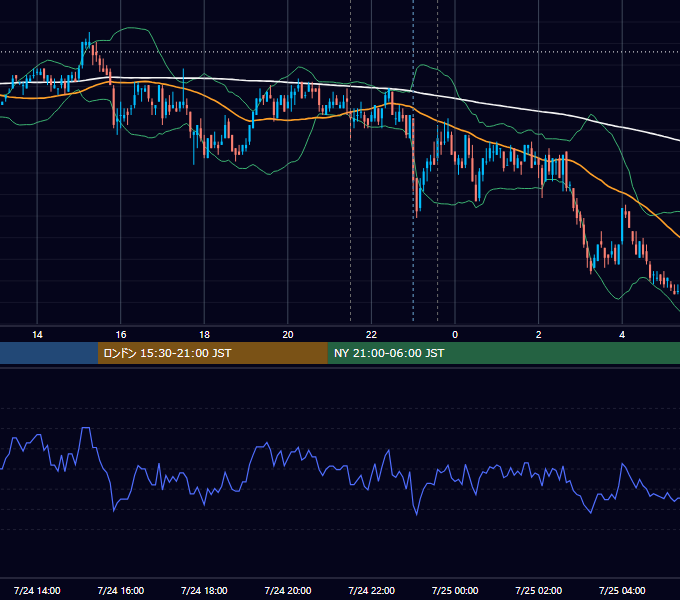The width and height of the screenshot is (680, 600).
Task: Click the hour label 4 under the price chart
Action: click(622, 335)
